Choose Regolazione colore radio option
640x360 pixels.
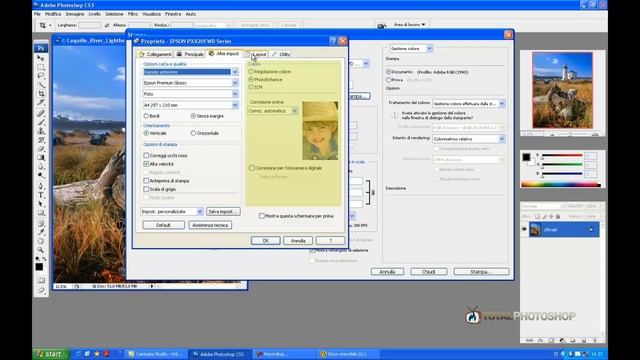(251, 71)
